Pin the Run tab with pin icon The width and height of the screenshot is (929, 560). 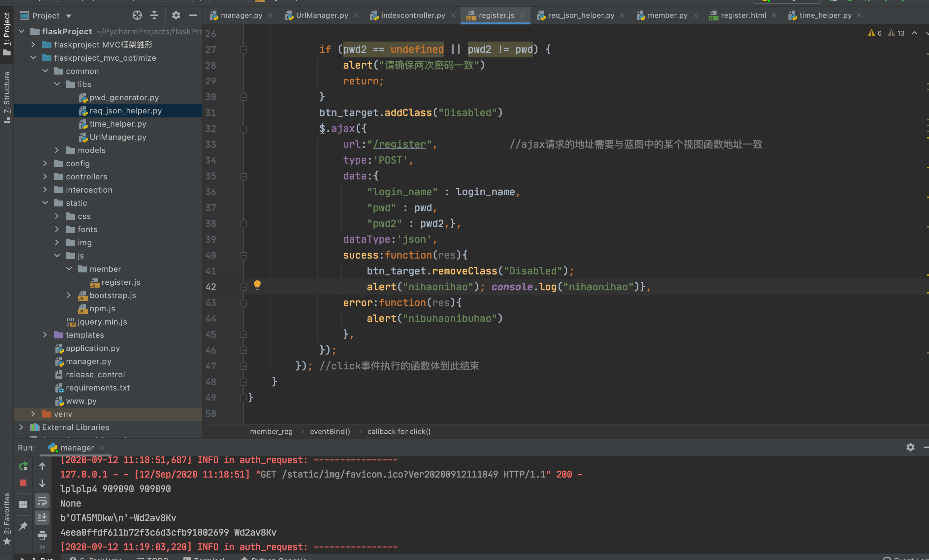pos(23,526)
